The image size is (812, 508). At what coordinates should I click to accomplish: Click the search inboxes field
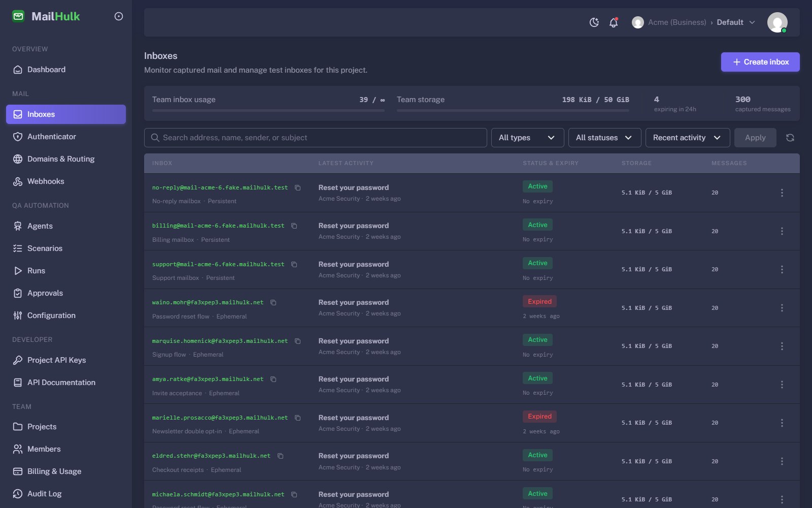(x=316, y=138)
